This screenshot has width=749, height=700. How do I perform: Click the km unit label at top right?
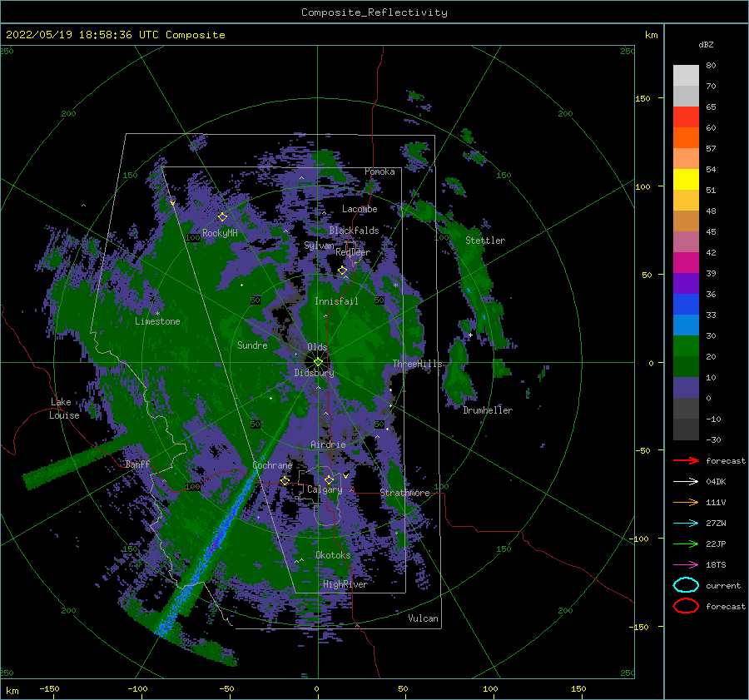point(651,35)
